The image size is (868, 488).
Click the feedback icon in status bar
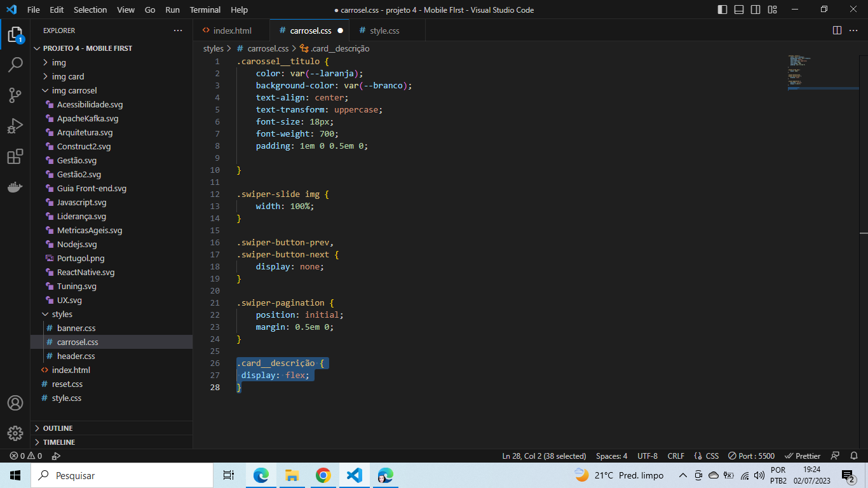tap(836, 456)
